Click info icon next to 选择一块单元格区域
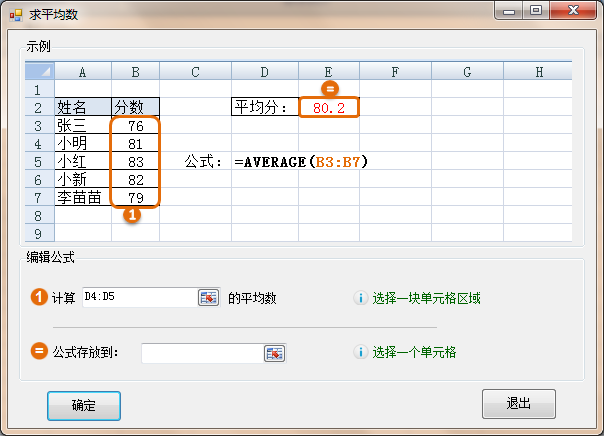This screenshot has height=436, width=604. [x=360, y=297]
